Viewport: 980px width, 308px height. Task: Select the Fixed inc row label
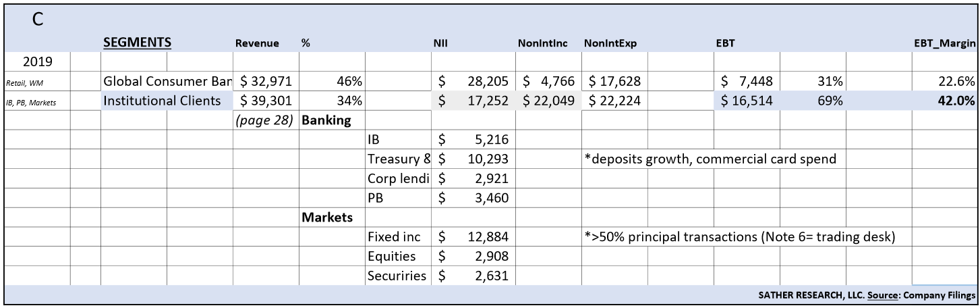tap(394, 237)
